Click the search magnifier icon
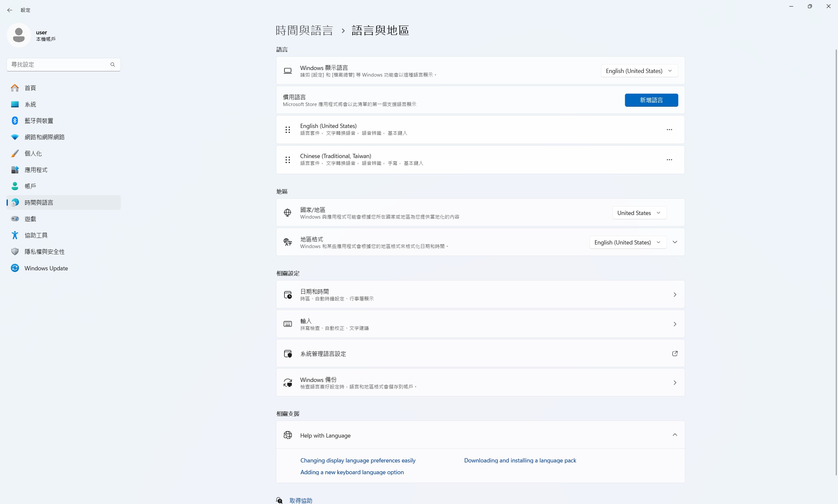This screenshot has height=504, width=838. tap(112, 64)
